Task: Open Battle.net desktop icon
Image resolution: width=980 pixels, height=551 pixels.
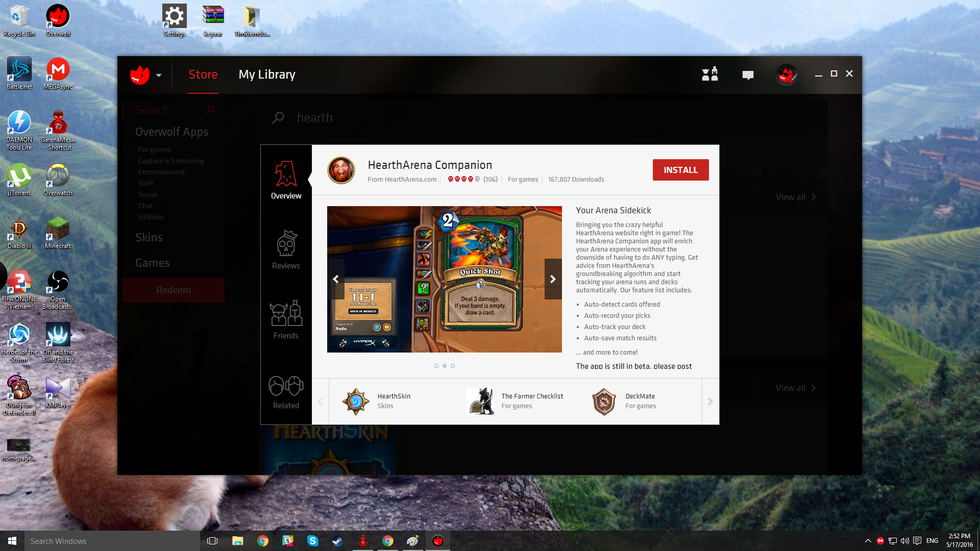Action: click(x=19, y=73)
